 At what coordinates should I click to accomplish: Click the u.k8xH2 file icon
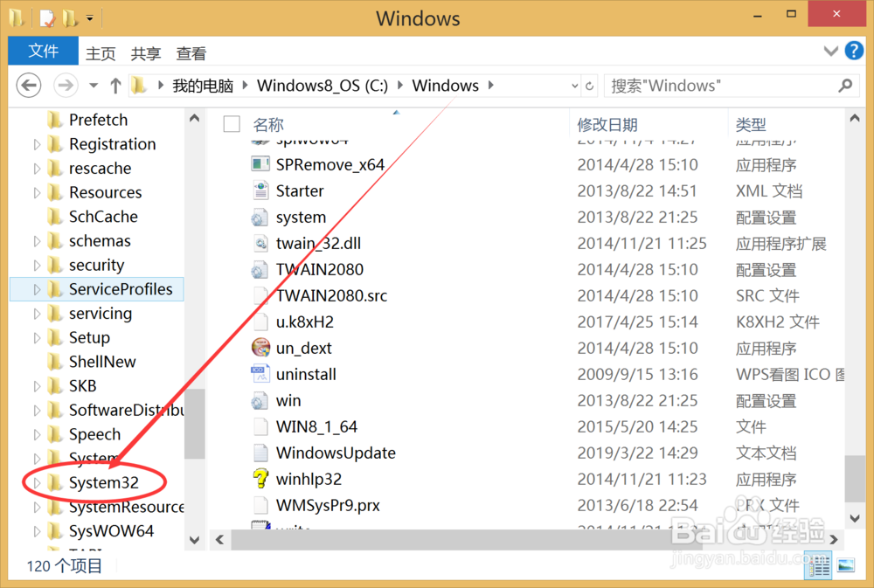click(260, 322)
